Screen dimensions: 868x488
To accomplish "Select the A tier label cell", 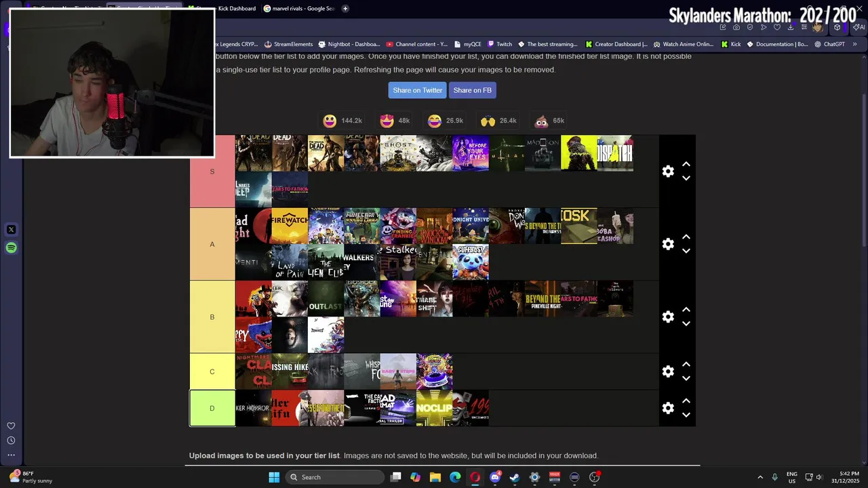I will 212,244.
